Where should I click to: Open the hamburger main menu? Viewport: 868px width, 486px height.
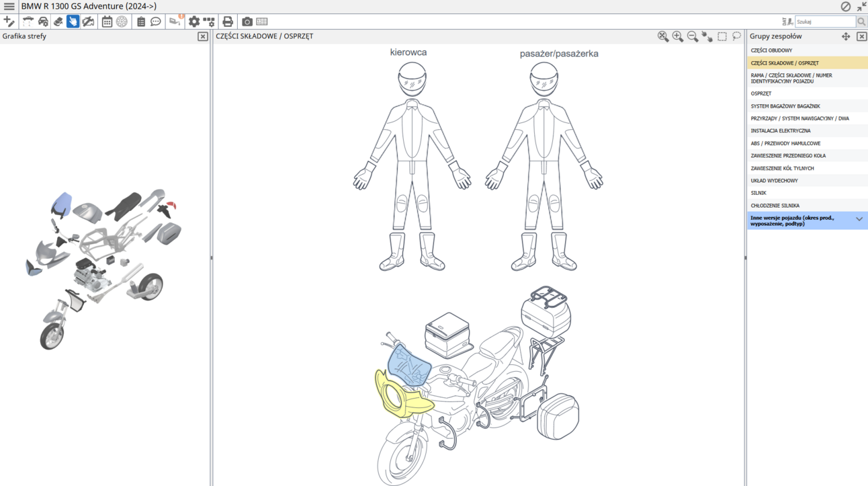pyautogui.click(x=9, y=6)
